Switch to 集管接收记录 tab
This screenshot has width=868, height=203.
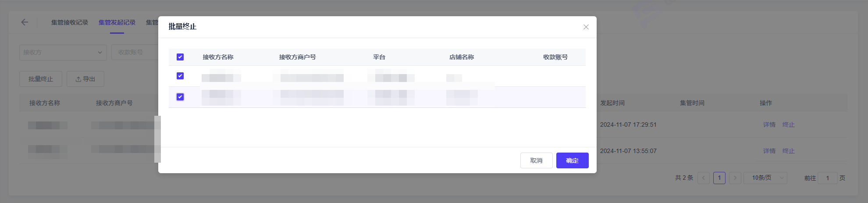coord(69,22)
